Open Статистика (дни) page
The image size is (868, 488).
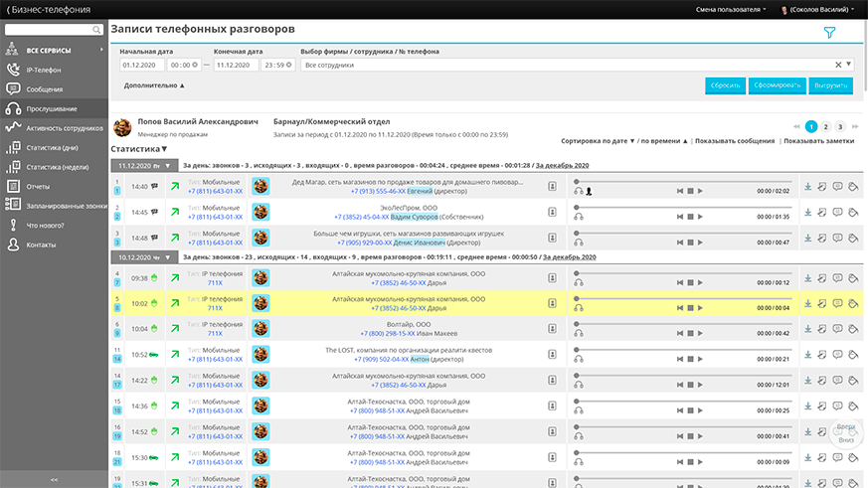click(x=55, y=148)
